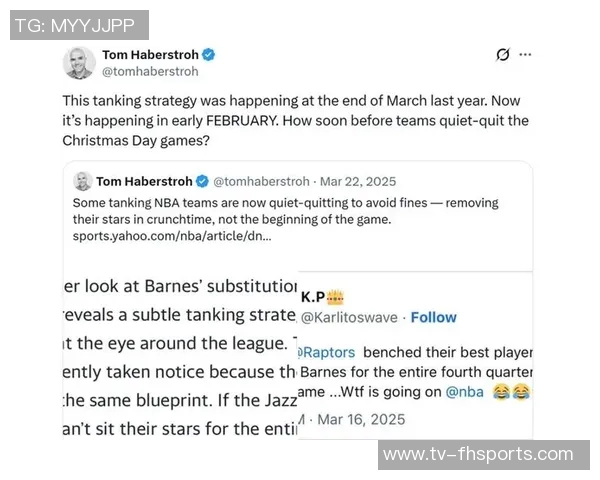
Task: Click the main tweet text about tanking strategy
Action: tap(295, 120)
